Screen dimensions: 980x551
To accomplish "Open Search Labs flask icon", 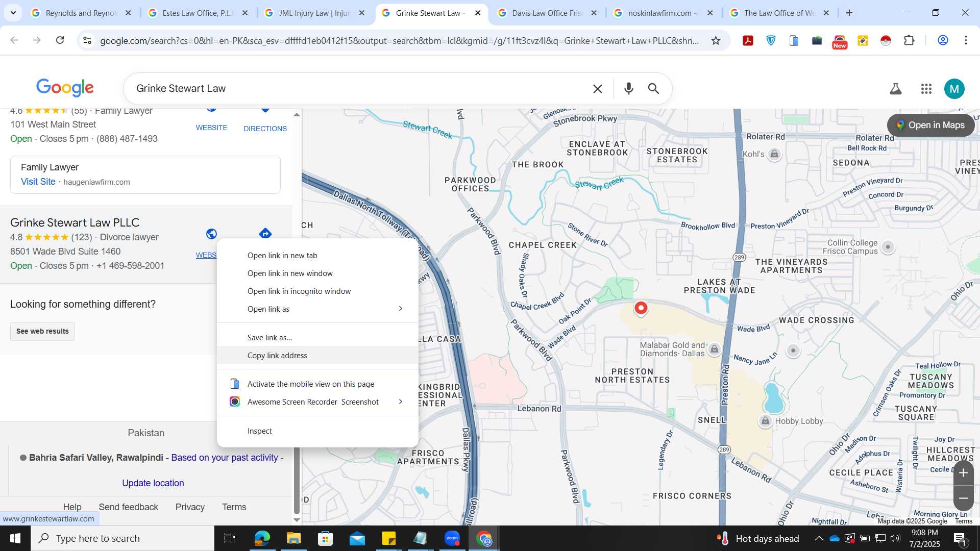I will tap(895, 89).
